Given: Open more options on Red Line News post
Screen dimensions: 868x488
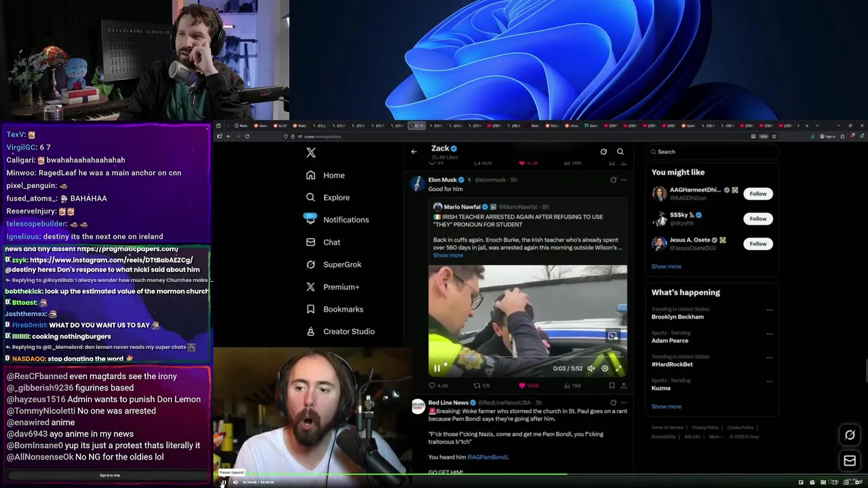Looking at the screenshot, I should 623,403.
